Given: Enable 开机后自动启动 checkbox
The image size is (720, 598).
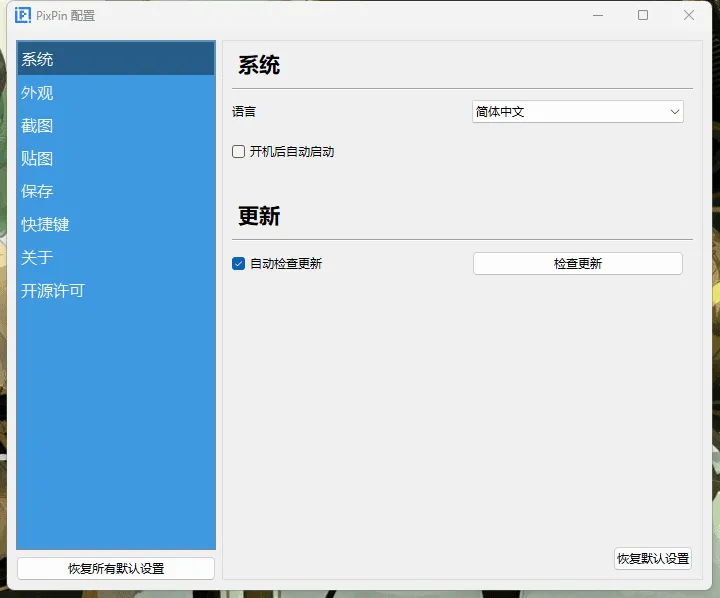Looking at the screenshot, I should (x=239, y=152).
